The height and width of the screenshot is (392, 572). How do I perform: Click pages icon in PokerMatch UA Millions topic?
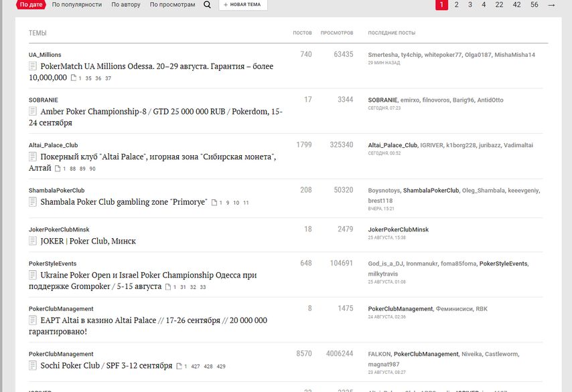click(73, 78)
